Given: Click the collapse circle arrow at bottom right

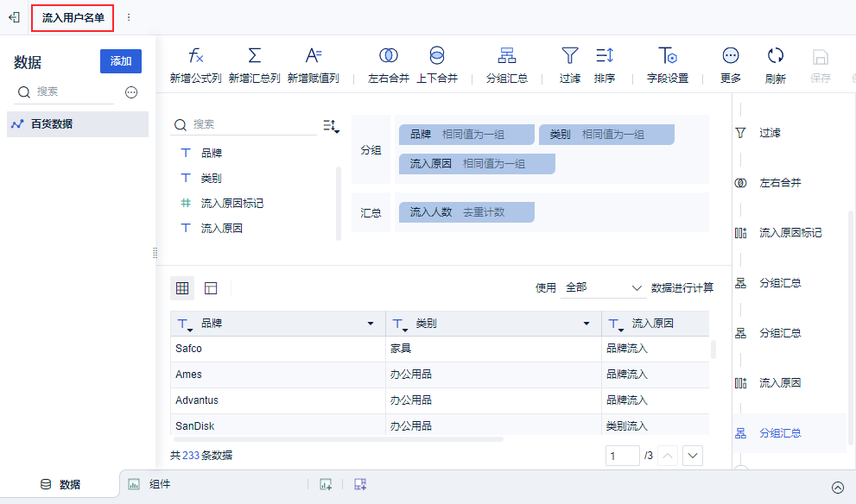Looking at the screenshot, I should (x=838, y=488).
